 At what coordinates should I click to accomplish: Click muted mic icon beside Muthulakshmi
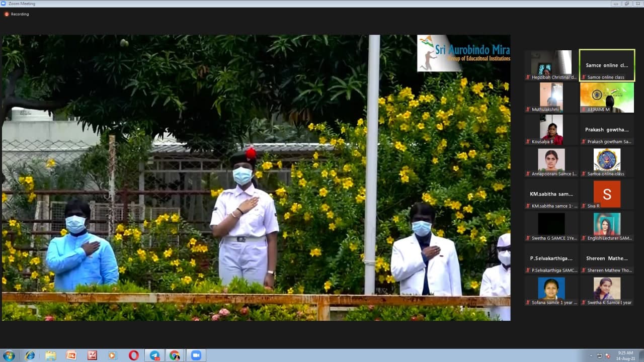tap(528, 110)
